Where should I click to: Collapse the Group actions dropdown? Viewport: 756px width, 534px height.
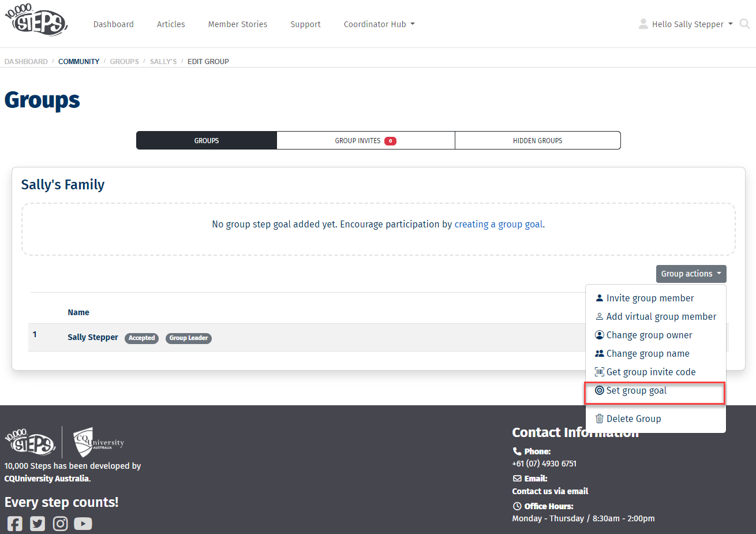tap(690, 274)
